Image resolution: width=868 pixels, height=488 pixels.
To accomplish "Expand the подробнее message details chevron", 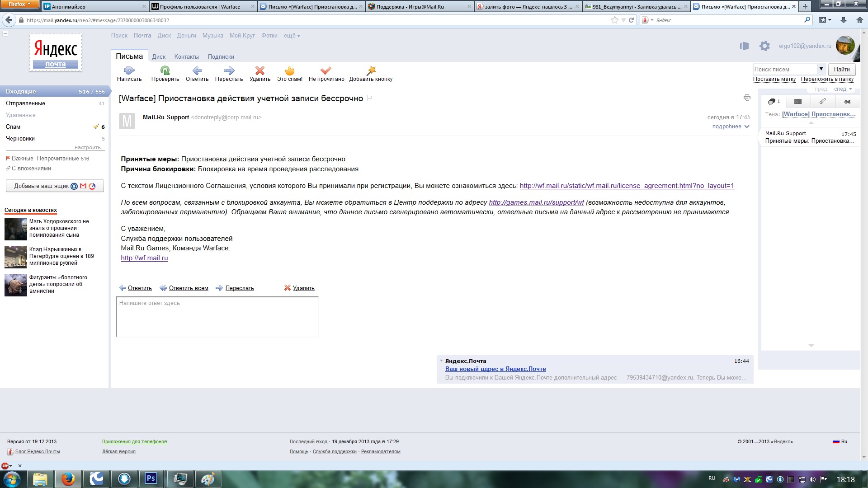I will click(x=747, y=127).
